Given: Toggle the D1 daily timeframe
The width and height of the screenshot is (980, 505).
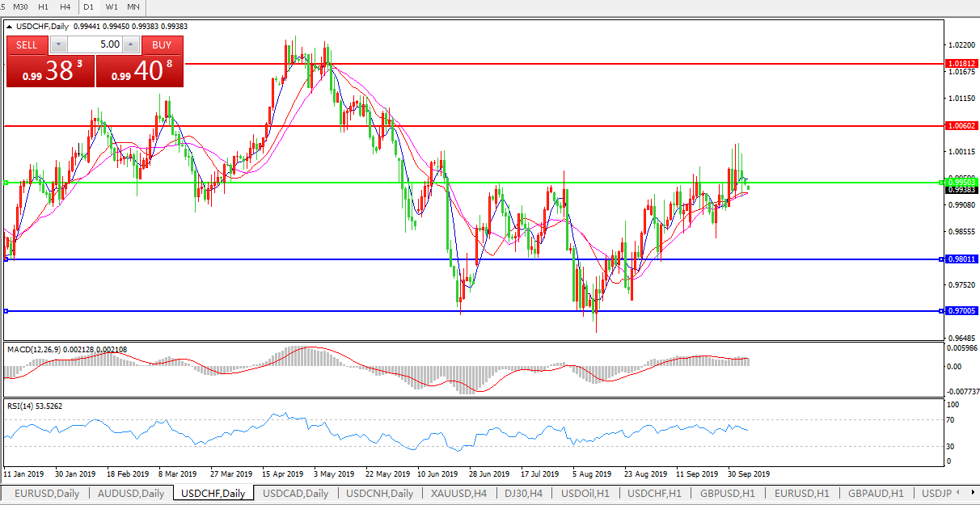Looking at the screenshot, I should (88, 6).
